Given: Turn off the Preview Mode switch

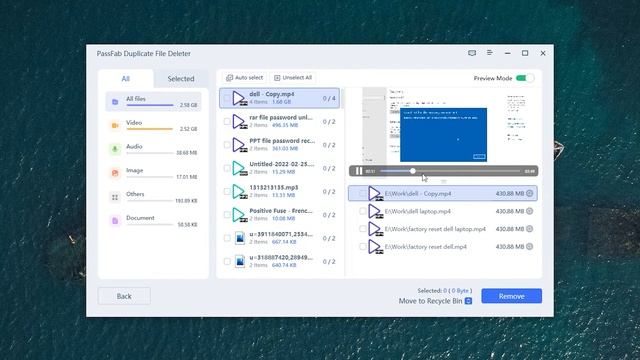Looking at the screenshot, I should [524, 78].
